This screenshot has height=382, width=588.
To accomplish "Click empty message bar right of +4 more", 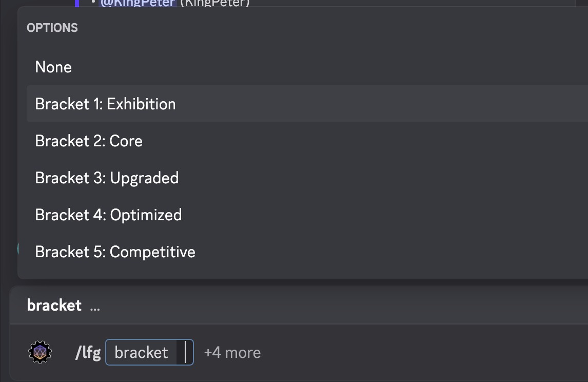I will pyautogui.click(x=410, y=353).
